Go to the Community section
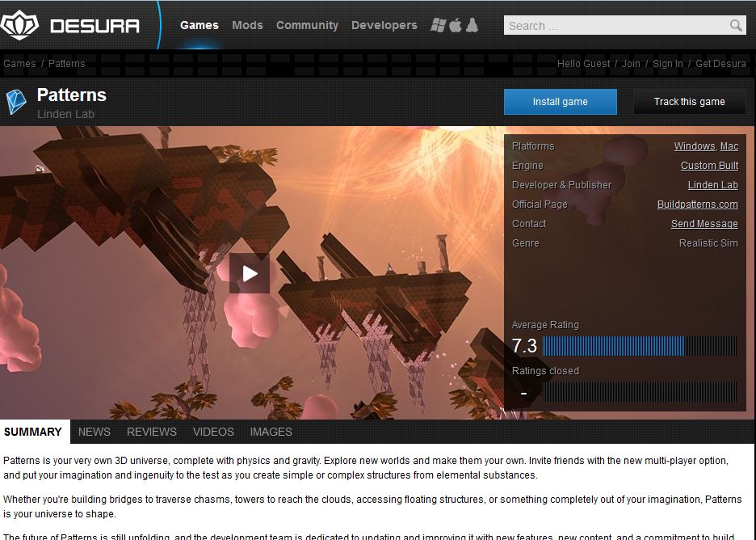This screenshot has height=540, width=756. tap(307, 25)
